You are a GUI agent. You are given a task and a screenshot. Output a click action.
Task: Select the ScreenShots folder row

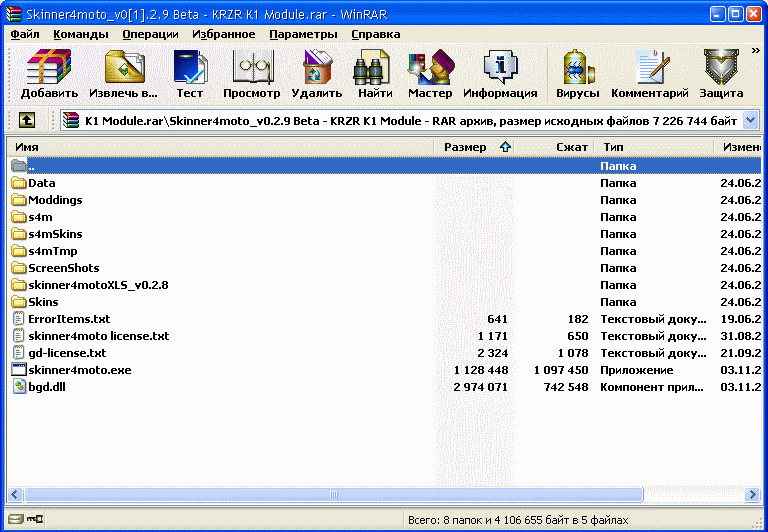click(x=384, y=268)
